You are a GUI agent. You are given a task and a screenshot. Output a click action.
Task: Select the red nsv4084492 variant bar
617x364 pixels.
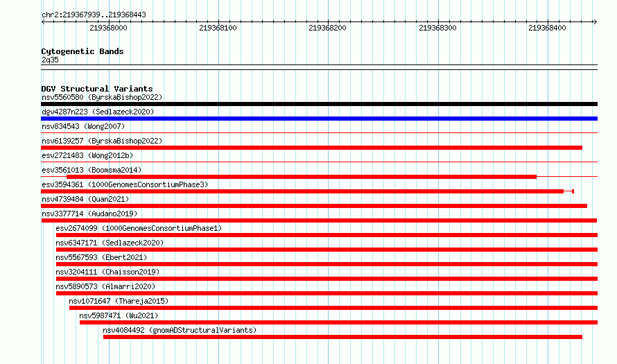pyautogui.click(x=342, y=337)
